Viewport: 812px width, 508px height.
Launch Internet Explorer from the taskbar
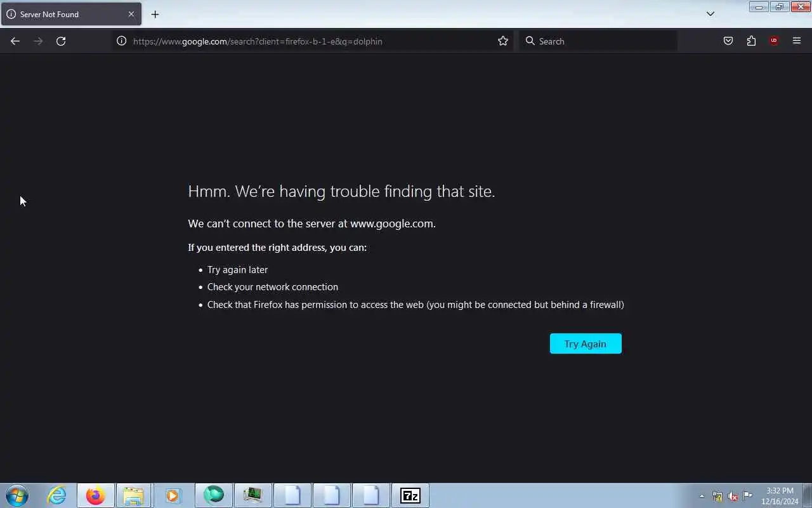point(56,495)
